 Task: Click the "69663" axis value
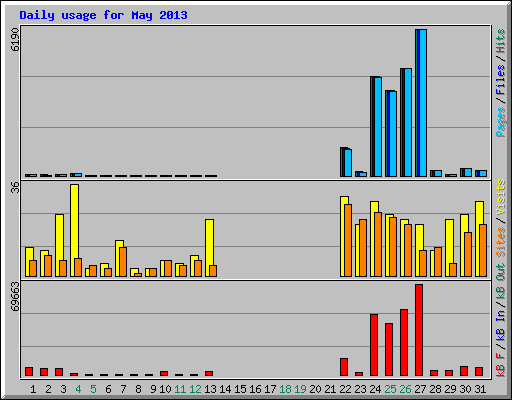click(15, 296)
